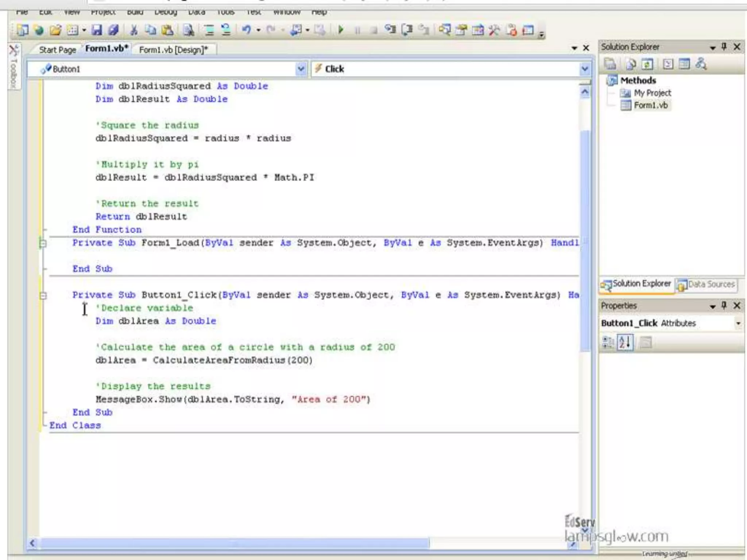Collapse the Button1_Click sub outline
The height and width of the screenshot is (560, 747).
pos(43,296)
